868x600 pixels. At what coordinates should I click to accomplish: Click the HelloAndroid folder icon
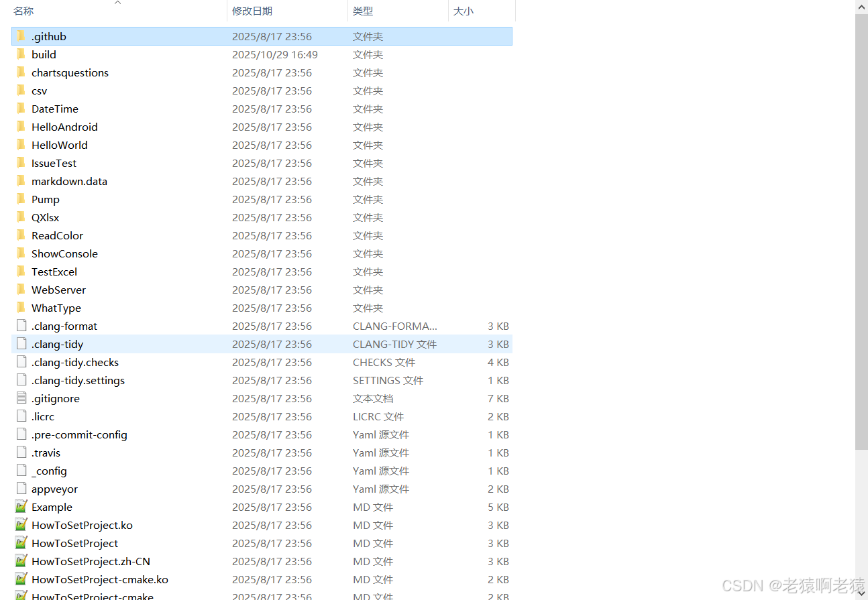coord(21,127)
